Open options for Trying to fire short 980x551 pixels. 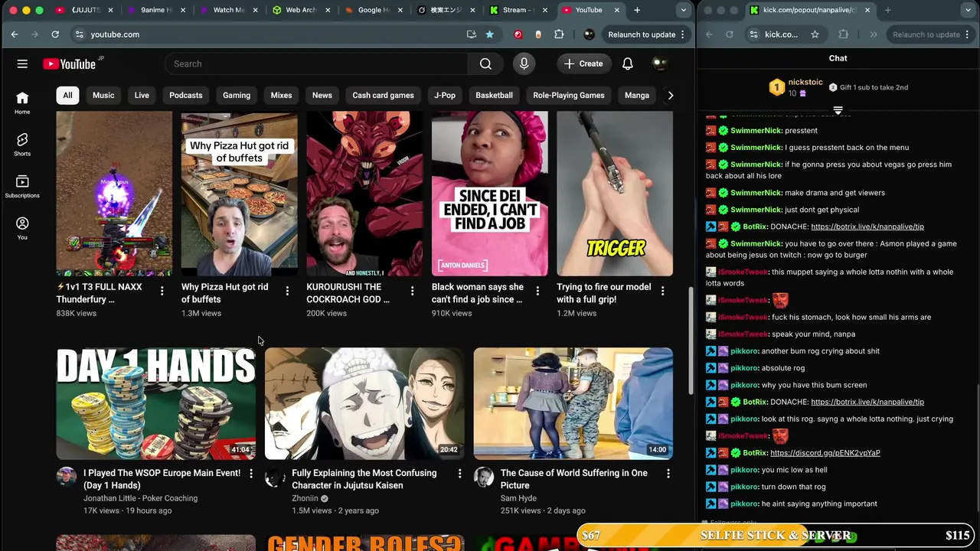[x=662, y=291]
